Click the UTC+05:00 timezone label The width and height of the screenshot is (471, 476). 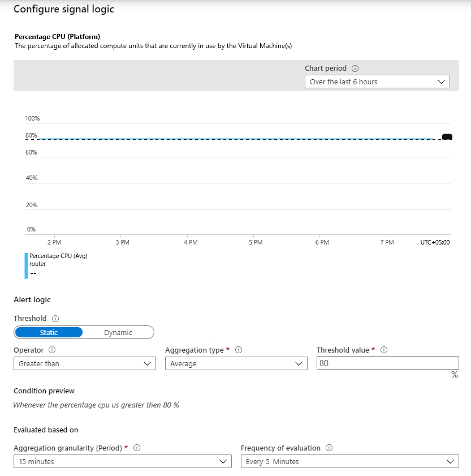point(435,242)
